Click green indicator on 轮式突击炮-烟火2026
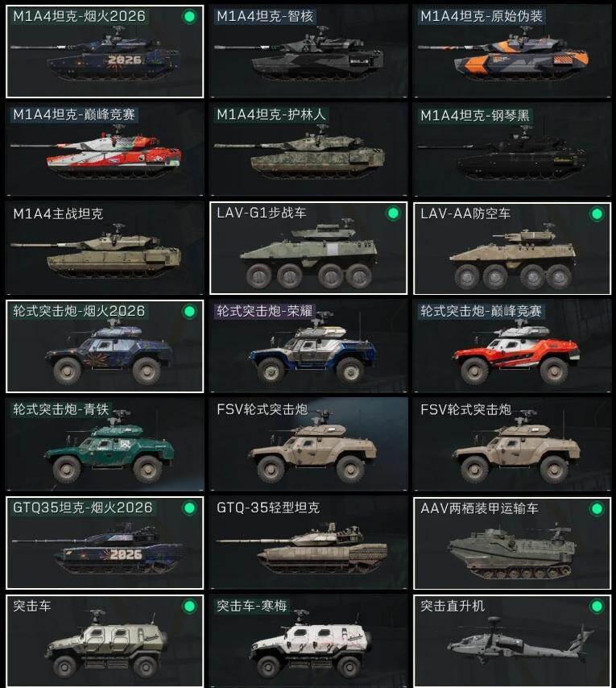 (189, 312)
